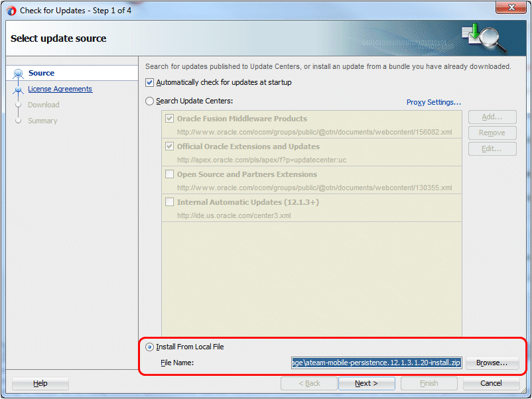The width and height of the screenshot is (532, 399).
Task: Check the Open Source and Partners Extensions box
Action: point(169,174)
